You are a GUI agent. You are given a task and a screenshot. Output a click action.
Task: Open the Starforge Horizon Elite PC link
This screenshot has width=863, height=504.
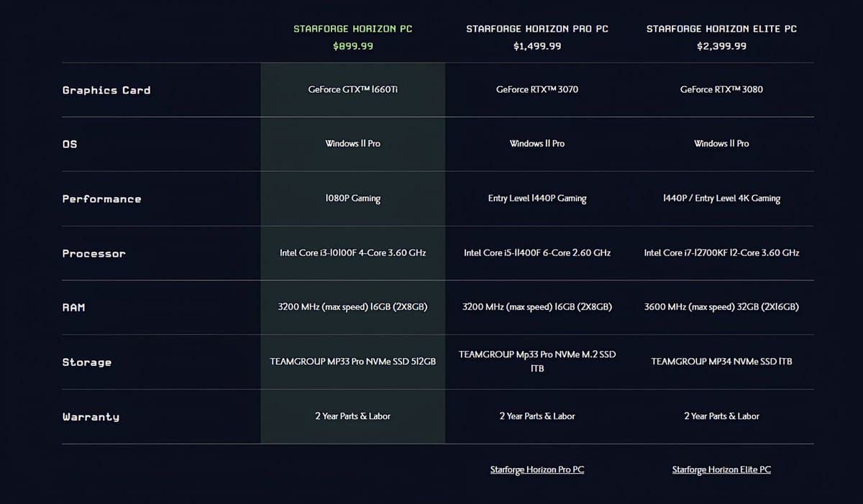721,469
